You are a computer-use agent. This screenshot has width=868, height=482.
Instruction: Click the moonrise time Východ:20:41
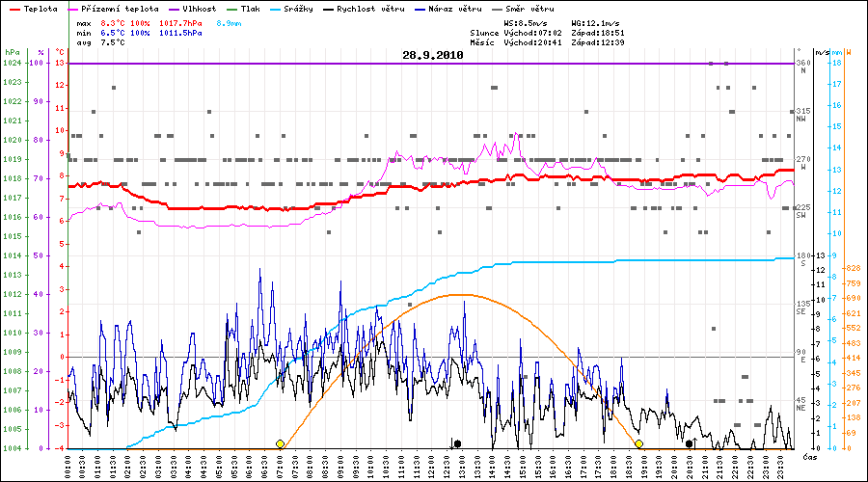click(533, 42)
